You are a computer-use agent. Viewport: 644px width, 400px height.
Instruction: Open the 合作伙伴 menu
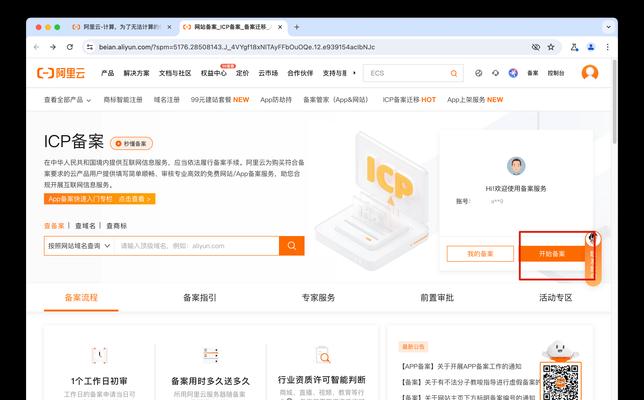tap(300, 73)
